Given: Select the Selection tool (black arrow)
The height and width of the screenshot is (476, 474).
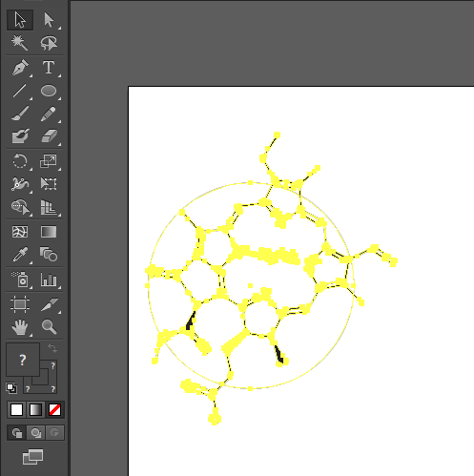Looking at the screenshot, I should click(x=20, y=20).
